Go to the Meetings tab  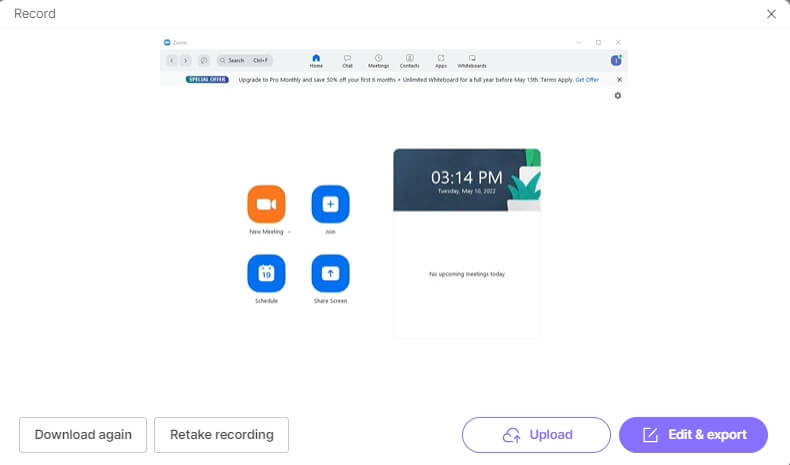[378, 60]
